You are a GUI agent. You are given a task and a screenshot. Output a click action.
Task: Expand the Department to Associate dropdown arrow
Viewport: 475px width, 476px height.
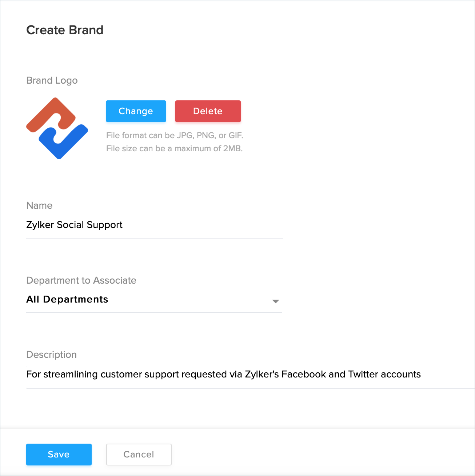[275, 301]
